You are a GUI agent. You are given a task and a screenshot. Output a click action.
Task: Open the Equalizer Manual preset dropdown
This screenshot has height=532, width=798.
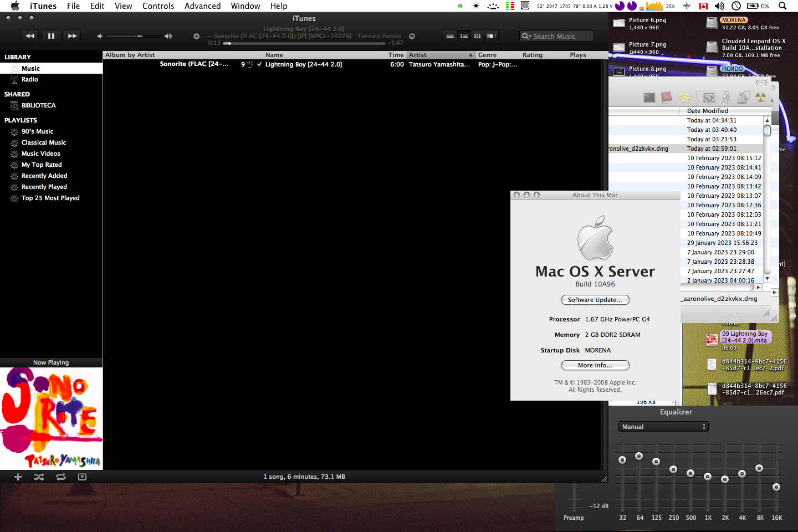coord(663,427)
